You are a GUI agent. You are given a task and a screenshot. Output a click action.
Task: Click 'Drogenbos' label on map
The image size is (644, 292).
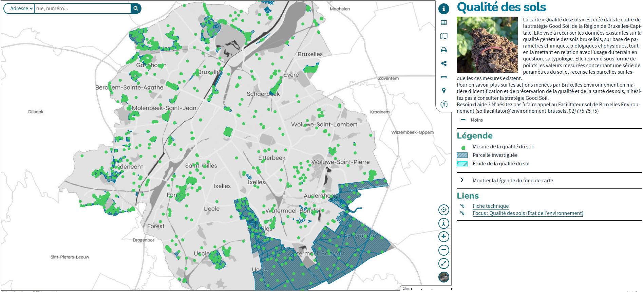(x=144, y=240)
